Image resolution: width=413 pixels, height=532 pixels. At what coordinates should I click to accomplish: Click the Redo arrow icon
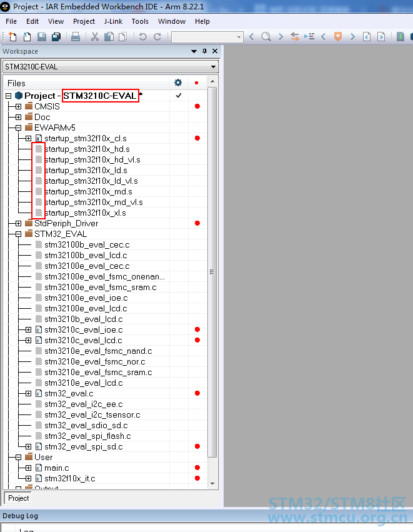(157, 36)
